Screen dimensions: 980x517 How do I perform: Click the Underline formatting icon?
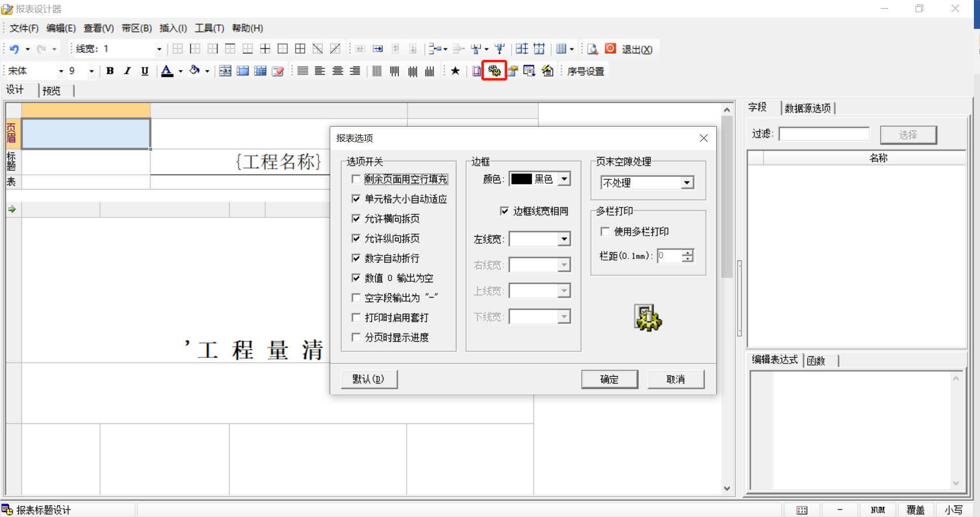[145, 70]
